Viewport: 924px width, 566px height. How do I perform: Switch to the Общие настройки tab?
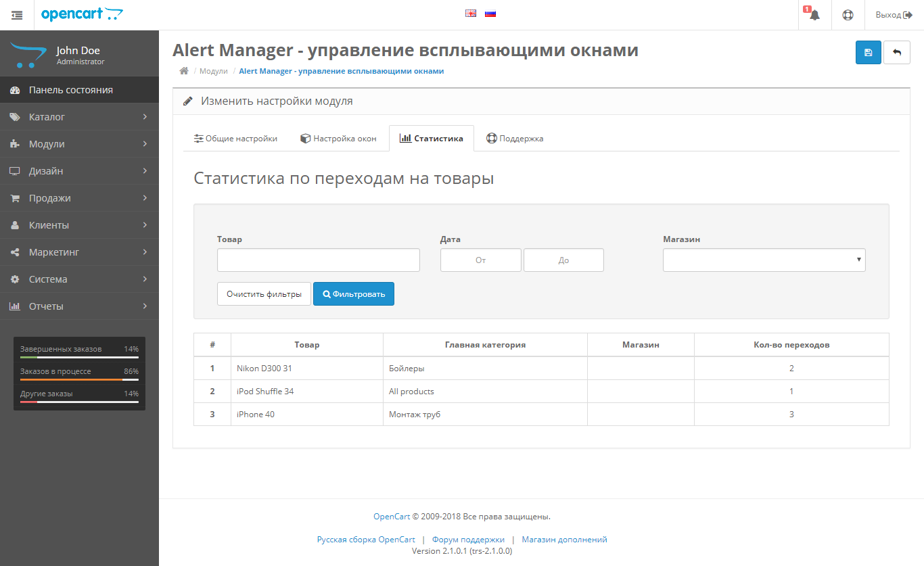235,139
